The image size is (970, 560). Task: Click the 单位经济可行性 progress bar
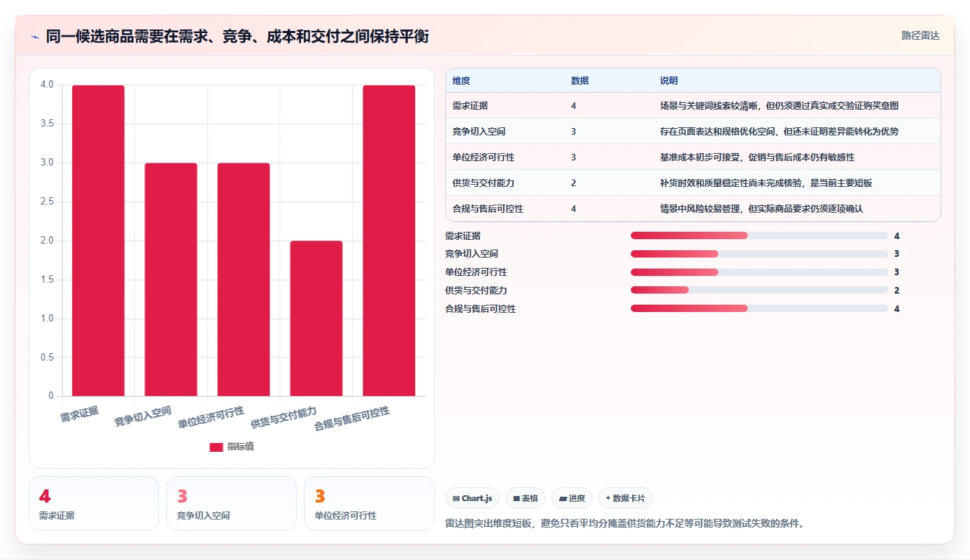759,272
